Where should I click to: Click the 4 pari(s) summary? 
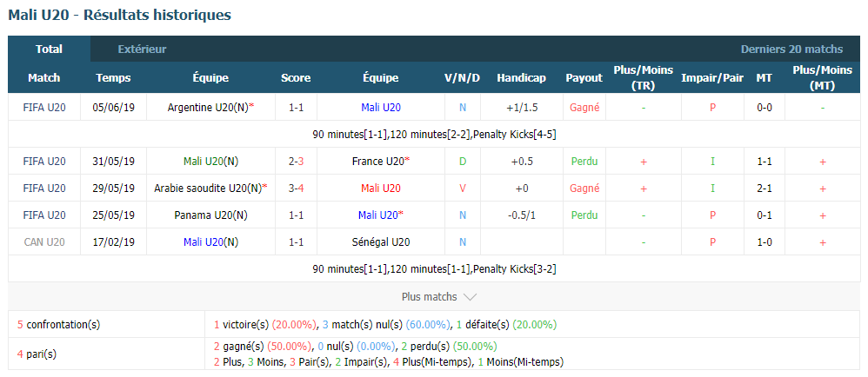coord(37,354)
